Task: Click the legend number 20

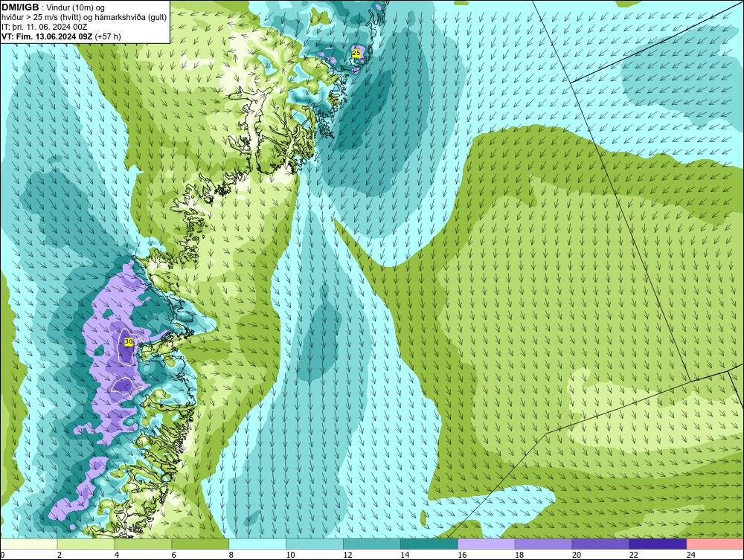Action: click(x=577, y=555)
